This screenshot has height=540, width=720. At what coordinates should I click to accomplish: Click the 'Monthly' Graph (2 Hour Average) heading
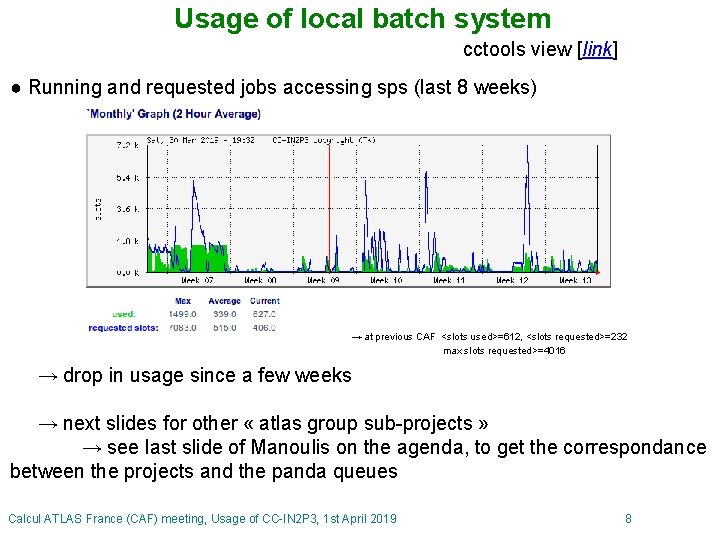coord(174,114)
